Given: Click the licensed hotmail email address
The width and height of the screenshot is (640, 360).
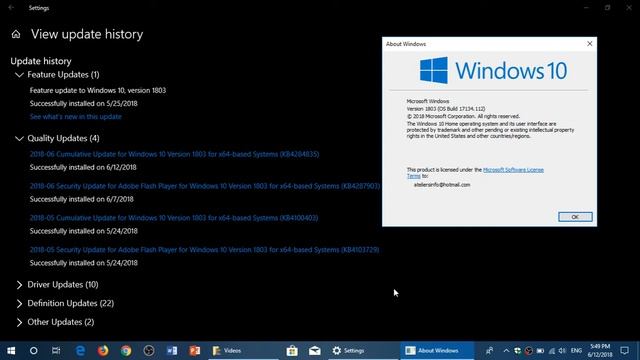Looking at the screenshot, I should (442, 185).
